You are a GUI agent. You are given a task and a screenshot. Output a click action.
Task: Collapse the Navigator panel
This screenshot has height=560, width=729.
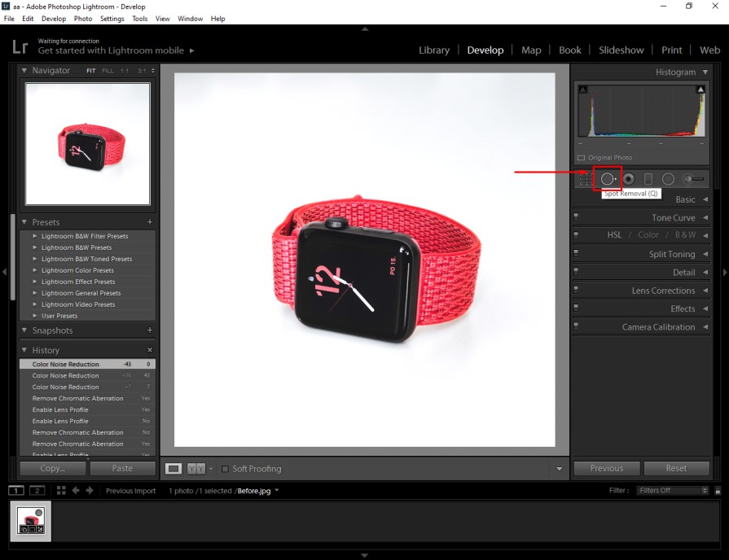tap(24, 71)
